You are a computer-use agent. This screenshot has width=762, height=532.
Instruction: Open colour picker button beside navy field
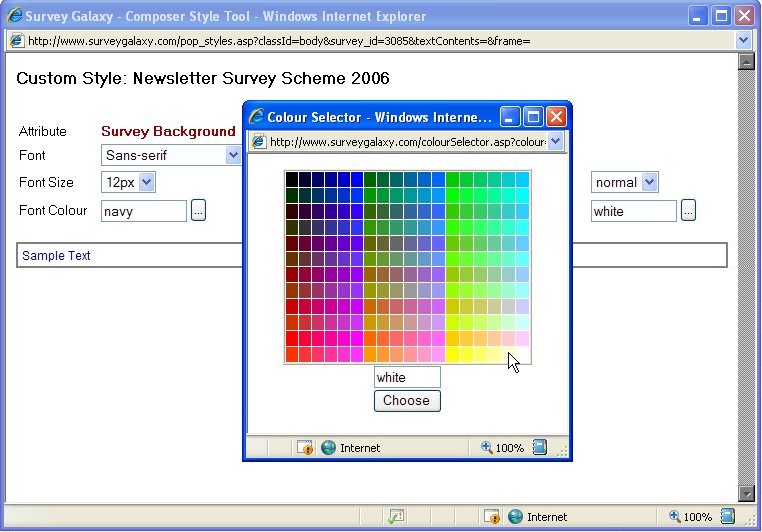[x=198, y=210]
